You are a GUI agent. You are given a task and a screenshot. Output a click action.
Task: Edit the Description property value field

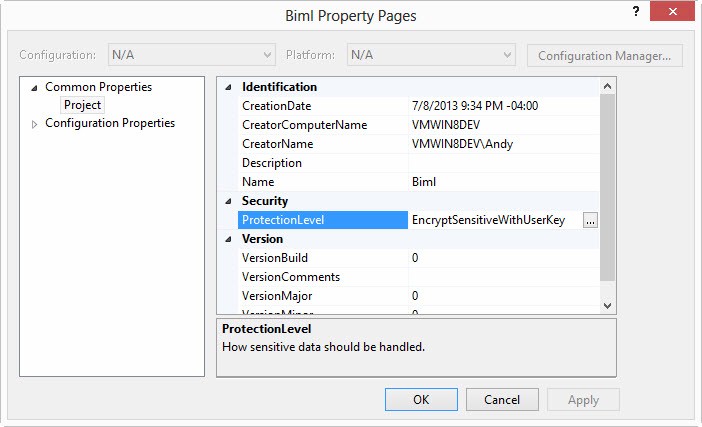[x=503, y=163]
